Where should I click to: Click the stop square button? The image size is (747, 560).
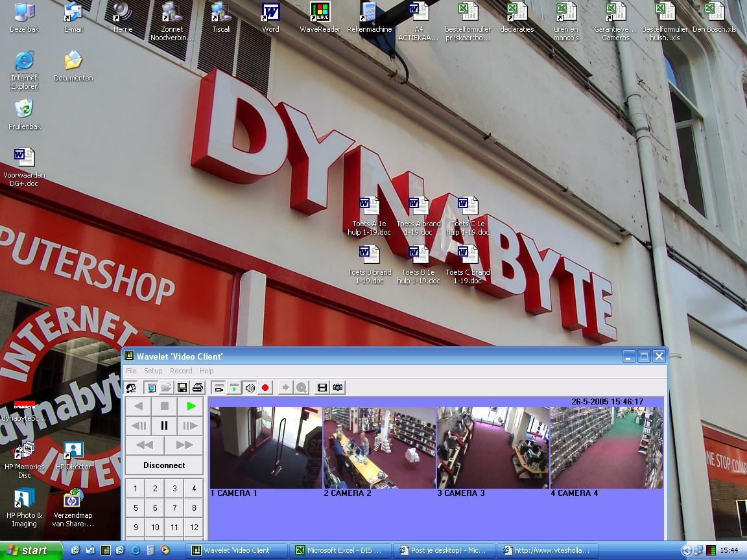click(x=164, y=406)
